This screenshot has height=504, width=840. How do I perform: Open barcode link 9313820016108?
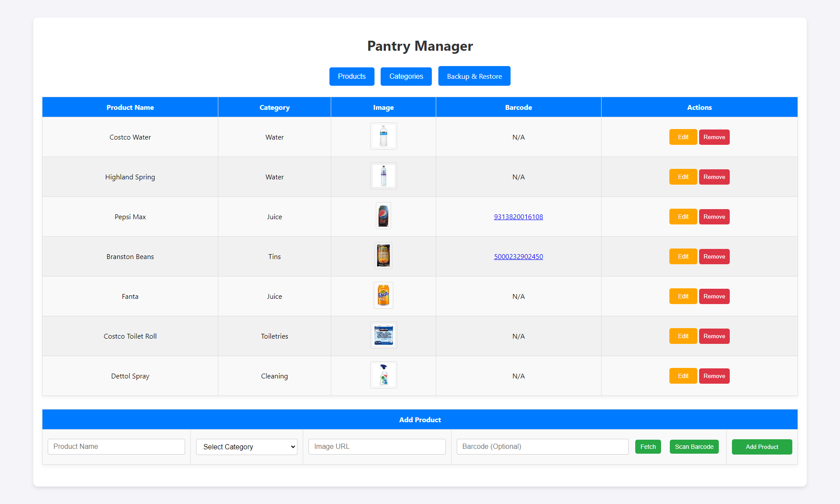[518, 217]
